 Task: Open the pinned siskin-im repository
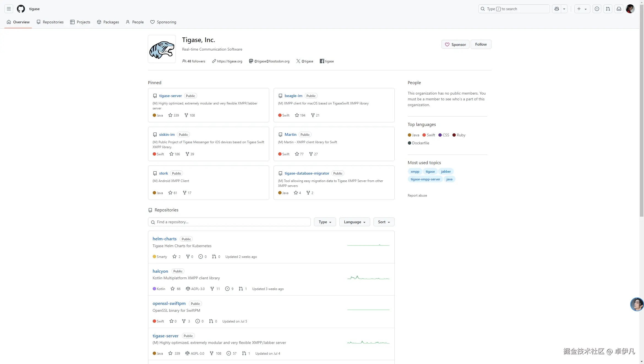167,134
